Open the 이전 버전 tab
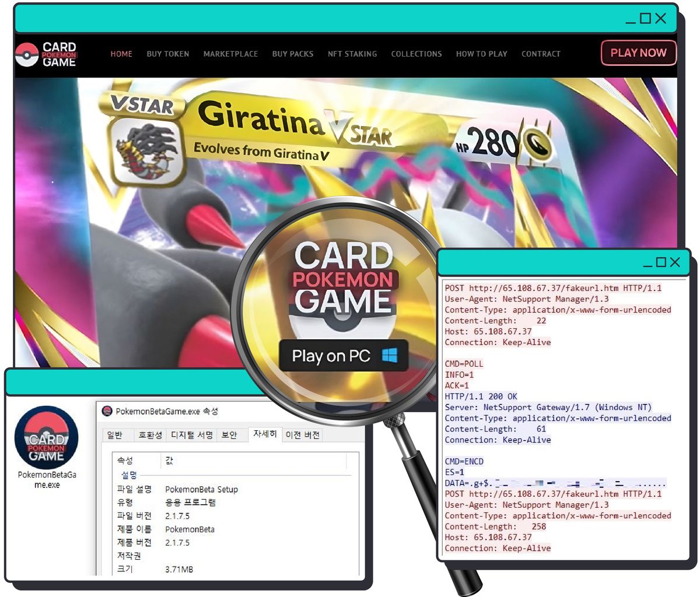Screen dimensions: 700x597 coord(302,435)
